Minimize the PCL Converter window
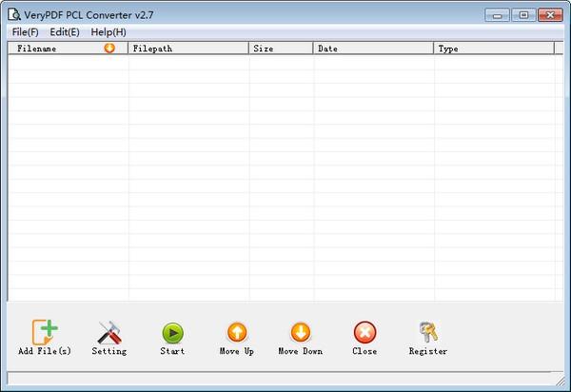571x392 pixels. (497, 15)
